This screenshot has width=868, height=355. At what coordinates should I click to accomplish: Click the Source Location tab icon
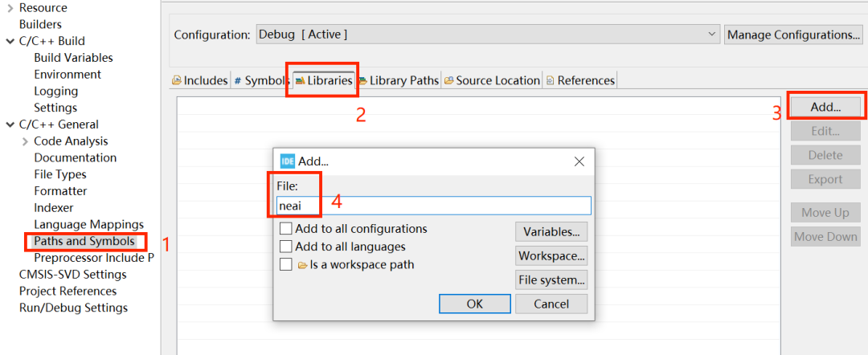449,80
